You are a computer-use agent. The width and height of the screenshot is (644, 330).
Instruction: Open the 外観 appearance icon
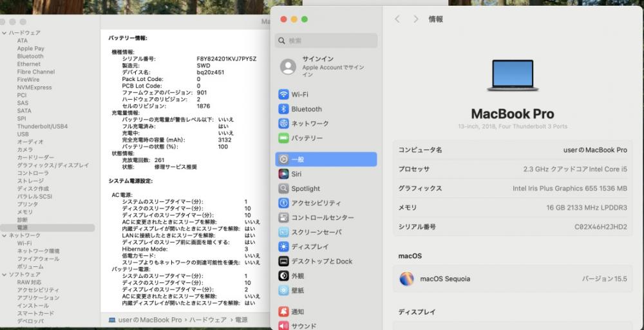click(283, 276)
